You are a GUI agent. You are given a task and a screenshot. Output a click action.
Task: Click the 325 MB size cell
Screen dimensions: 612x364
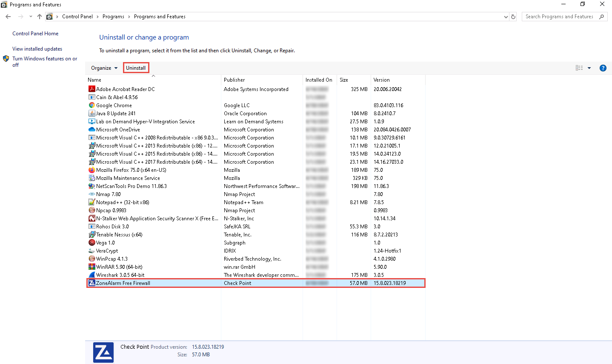[359, 89]
